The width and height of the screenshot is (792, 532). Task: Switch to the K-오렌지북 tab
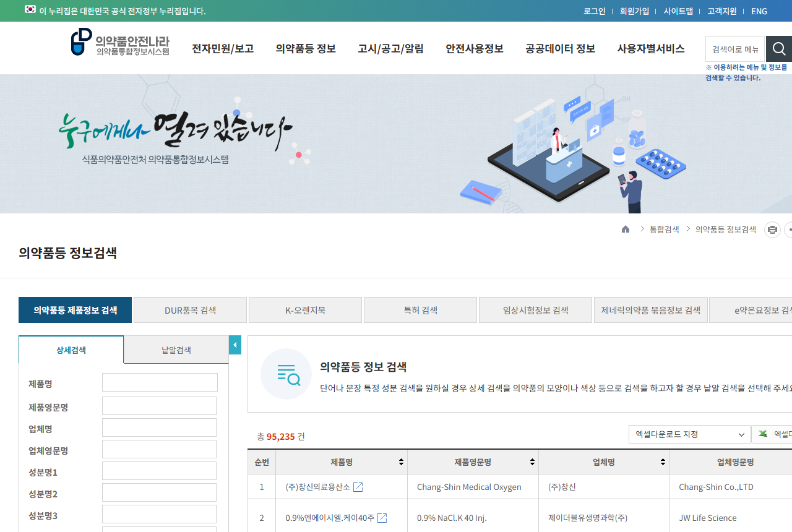(305, 310)
